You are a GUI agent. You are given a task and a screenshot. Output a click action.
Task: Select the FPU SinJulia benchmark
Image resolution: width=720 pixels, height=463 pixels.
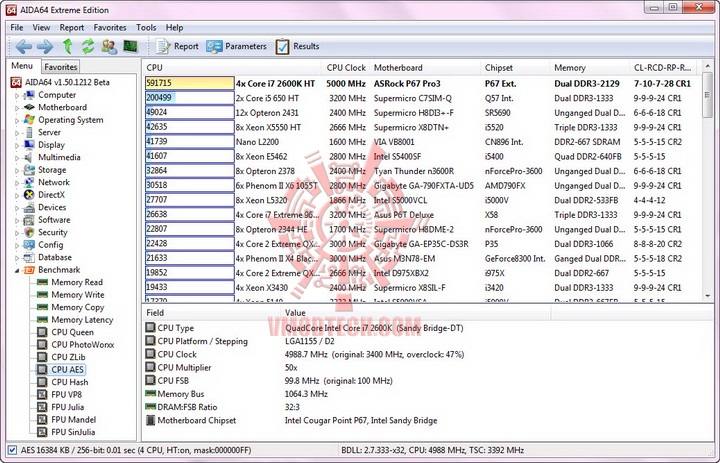(73, 432)
